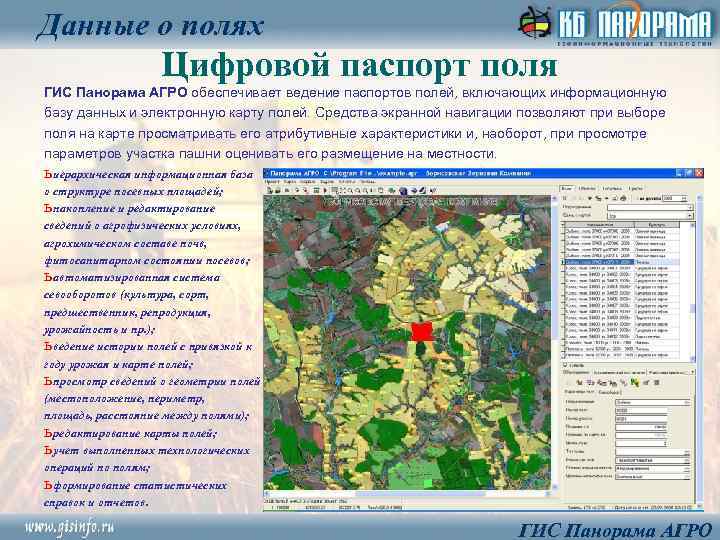Toggle the checkbox below the fields table

566,365
